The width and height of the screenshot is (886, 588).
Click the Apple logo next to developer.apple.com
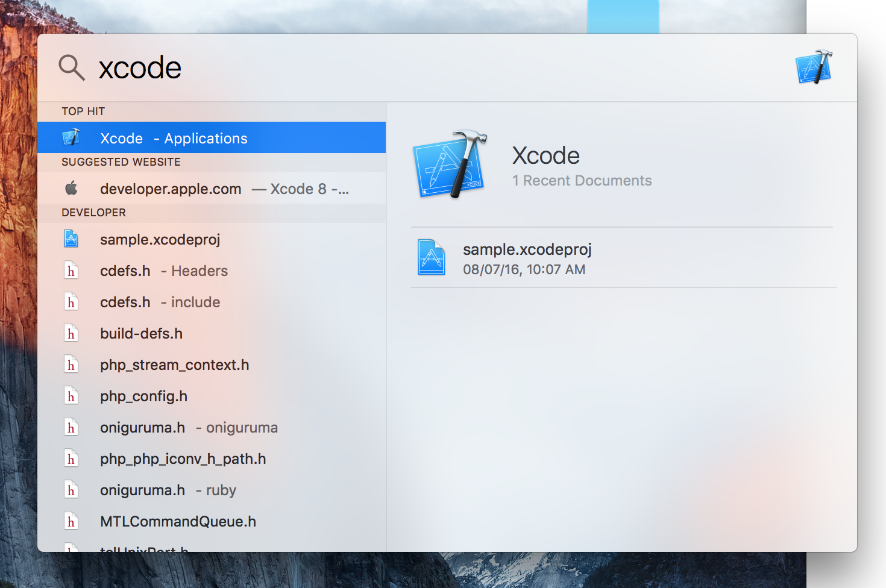pyautogui.click(x=71, y=188)
